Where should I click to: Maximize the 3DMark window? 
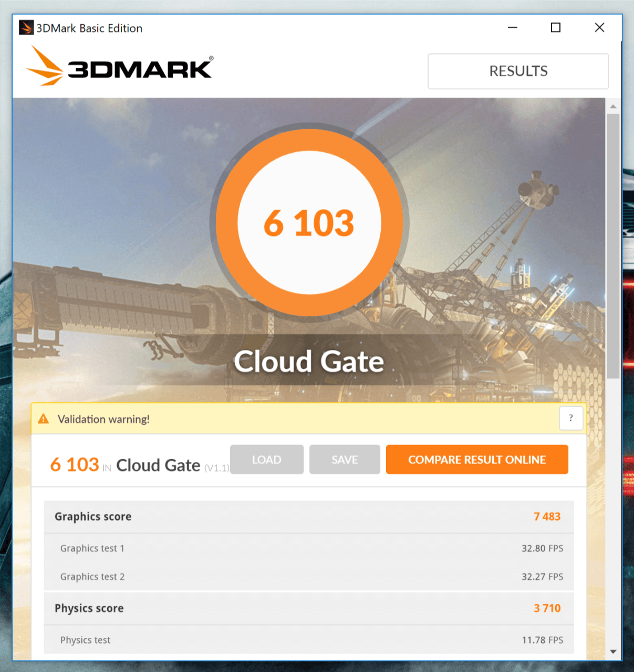tap(556, 27)
